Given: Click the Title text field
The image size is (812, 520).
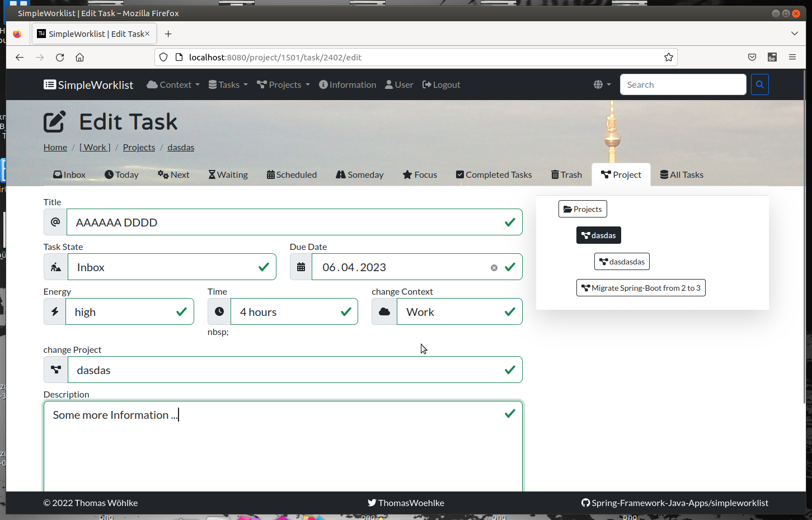Looking at the screenshot, I should (x=294, y=222).
